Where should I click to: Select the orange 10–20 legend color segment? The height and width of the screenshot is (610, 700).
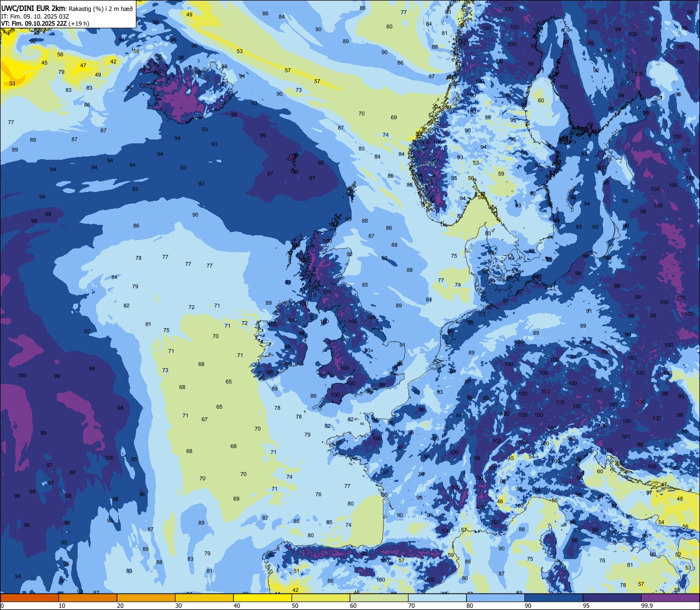point(87,597)
